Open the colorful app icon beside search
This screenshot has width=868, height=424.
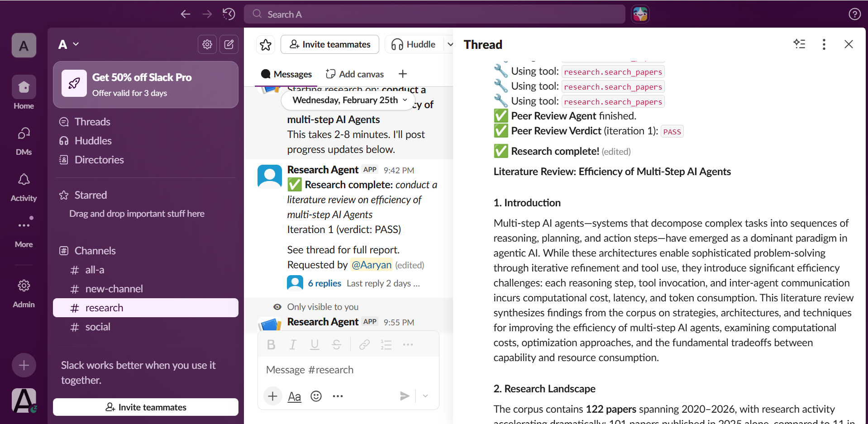point(640,14)
